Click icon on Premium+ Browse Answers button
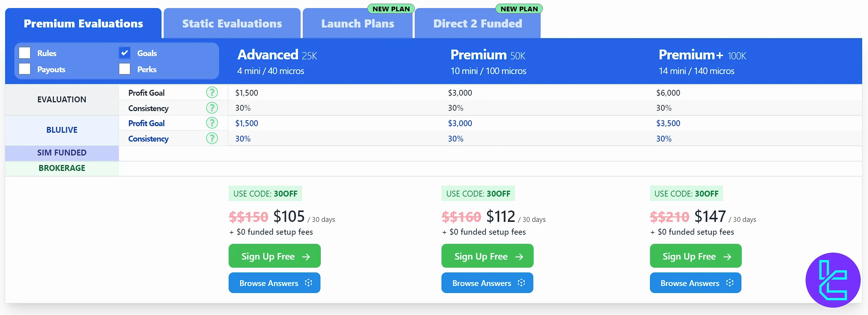This screenshot has height=315, width=868. point(730,283)
